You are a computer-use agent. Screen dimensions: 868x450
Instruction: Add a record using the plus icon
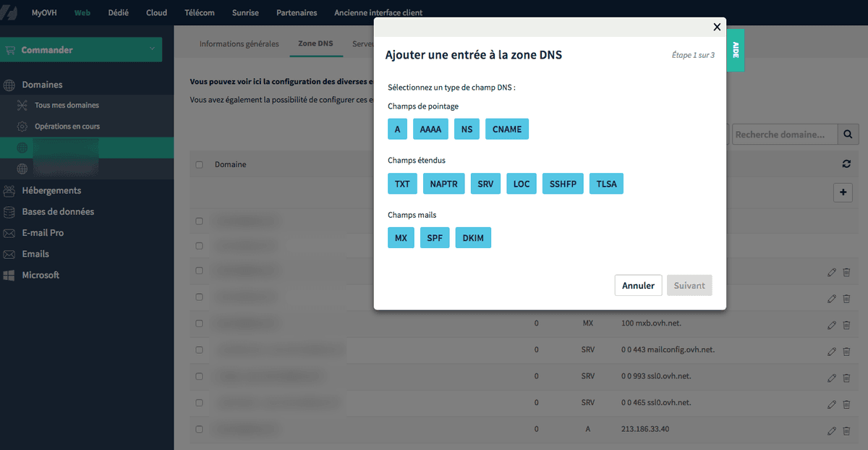tap(843, 192)
